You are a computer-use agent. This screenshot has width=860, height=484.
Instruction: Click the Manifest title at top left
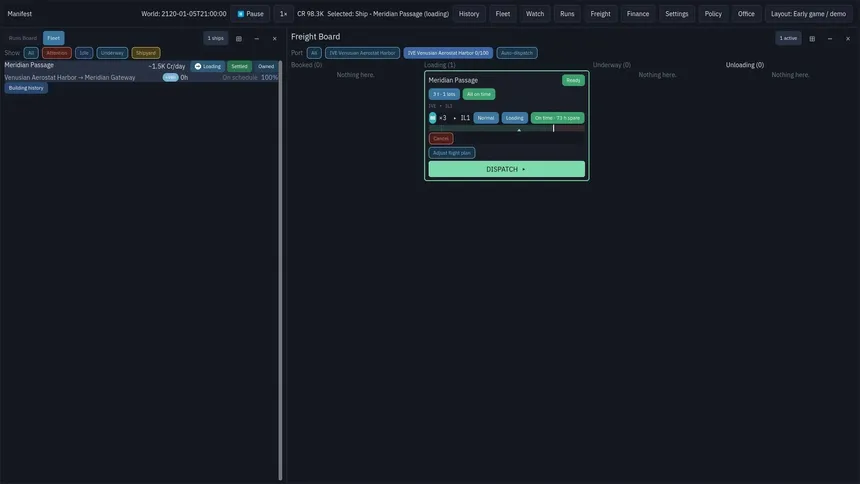[20, 14]
